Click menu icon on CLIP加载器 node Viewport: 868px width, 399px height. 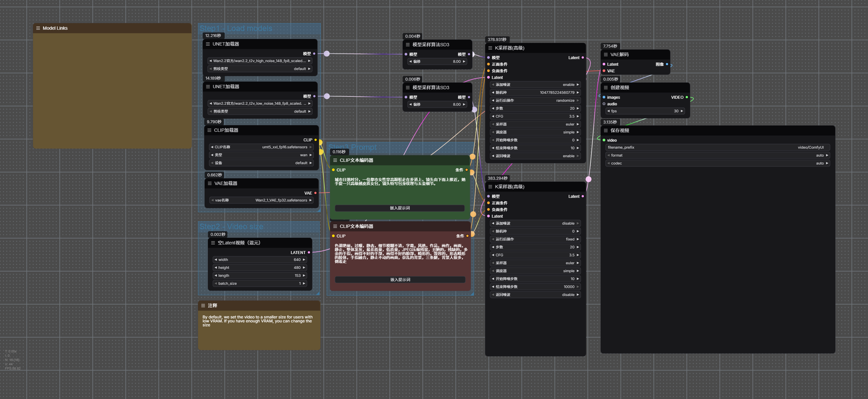(209, 130)
